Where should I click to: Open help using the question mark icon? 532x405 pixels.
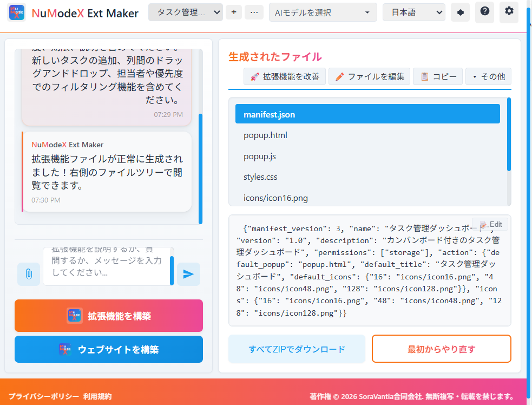(x=484, y=12)
